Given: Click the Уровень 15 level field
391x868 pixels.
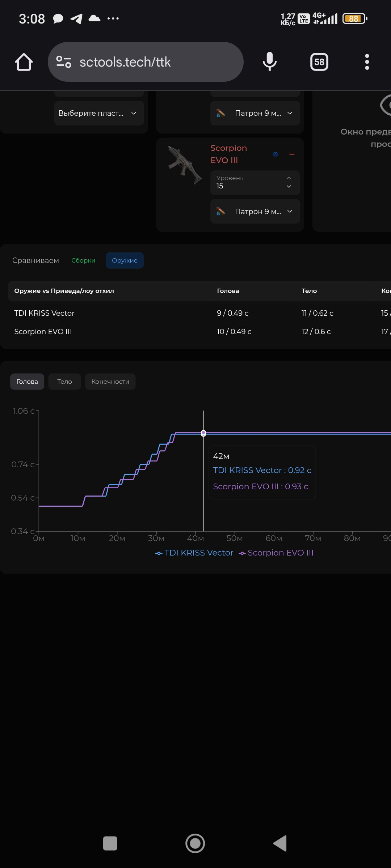Looking at the screenshot, I should coord(255,183).
